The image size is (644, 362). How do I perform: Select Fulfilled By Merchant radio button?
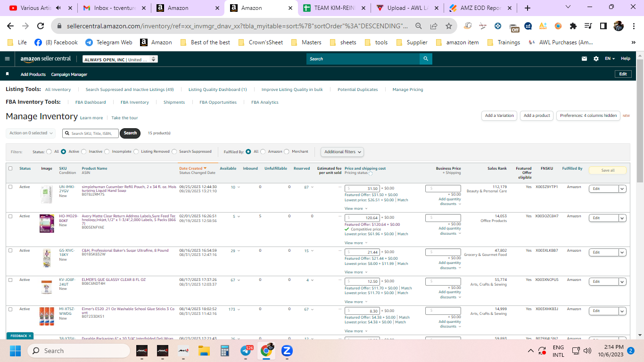click(x=287, y=152)
